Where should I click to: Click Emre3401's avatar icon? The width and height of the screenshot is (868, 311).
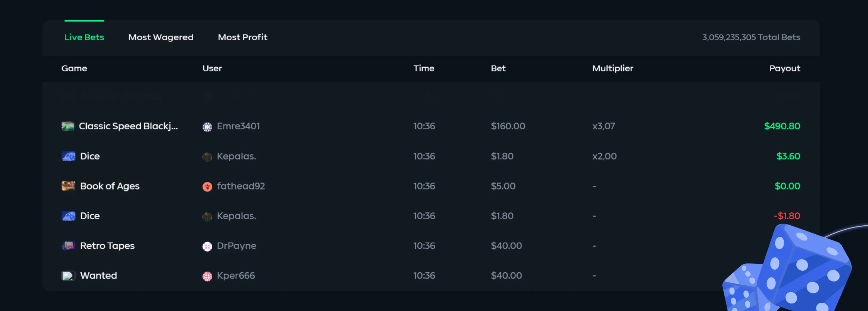point(207,127)
